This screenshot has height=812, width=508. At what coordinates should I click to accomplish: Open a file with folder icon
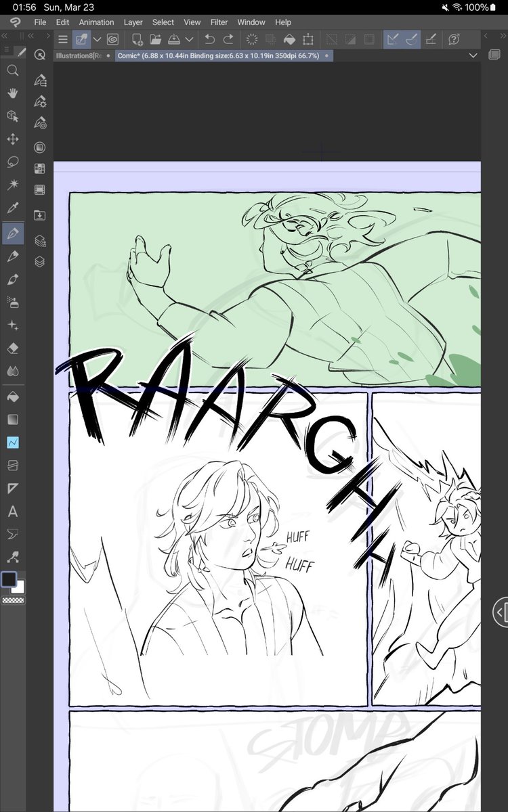(x=155, y=39)
